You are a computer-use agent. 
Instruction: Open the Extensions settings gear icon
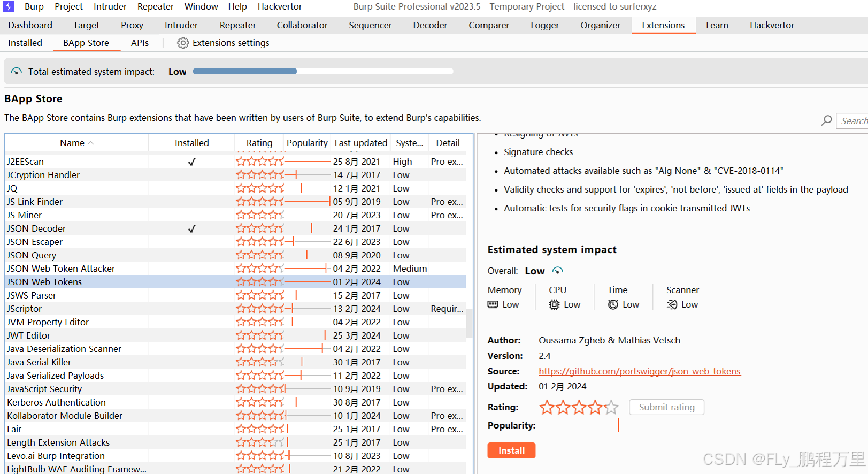(x=183, y=43)
